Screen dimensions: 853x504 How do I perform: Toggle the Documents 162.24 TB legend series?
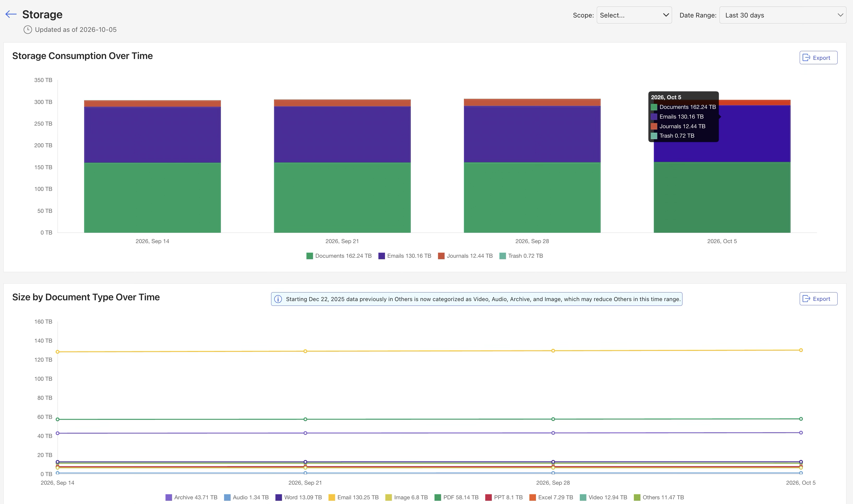click(x=339, y=256)
